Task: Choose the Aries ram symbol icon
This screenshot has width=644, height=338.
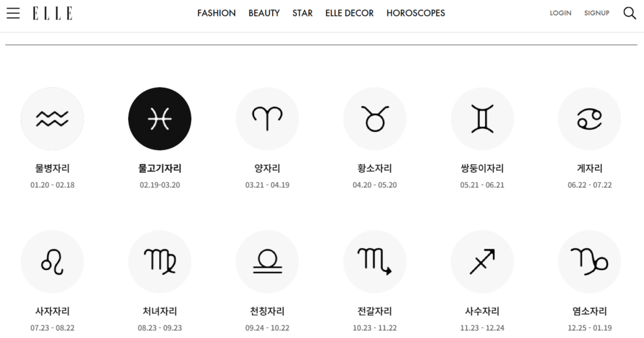Action: tap(267, 119)
